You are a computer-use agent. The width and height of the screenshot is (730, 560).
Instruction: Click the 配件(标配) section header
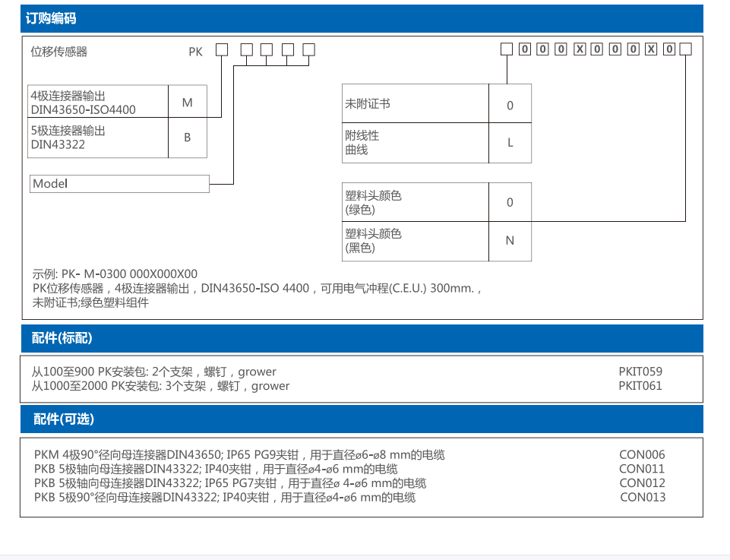[362, 338]
